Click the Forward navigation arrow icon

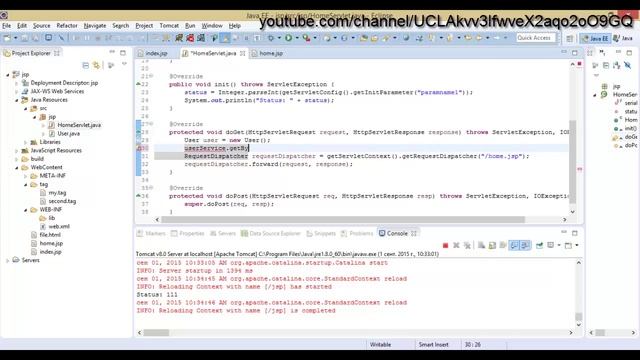coord(497,38)
